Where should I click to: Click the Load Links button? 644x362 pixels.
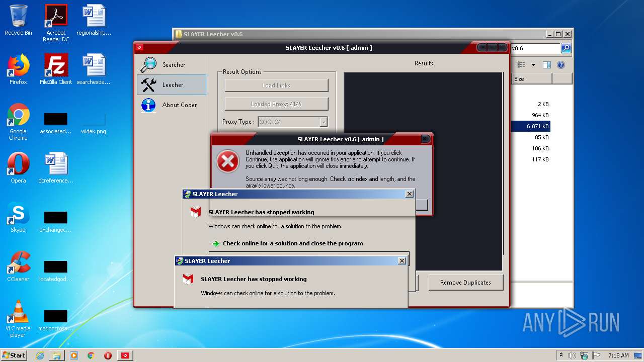276,85
